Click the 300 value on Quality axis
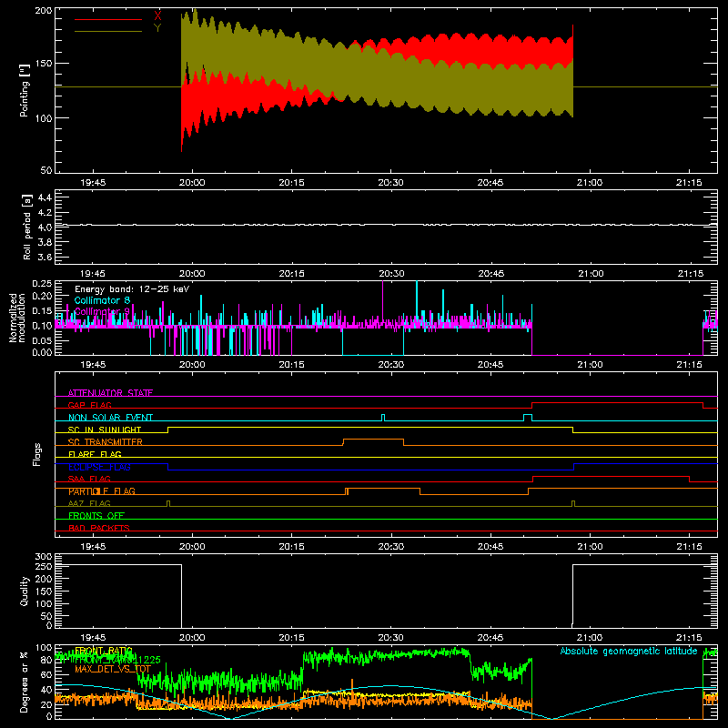The height and width of the screenshot is (728, 728). pos(44,557)
